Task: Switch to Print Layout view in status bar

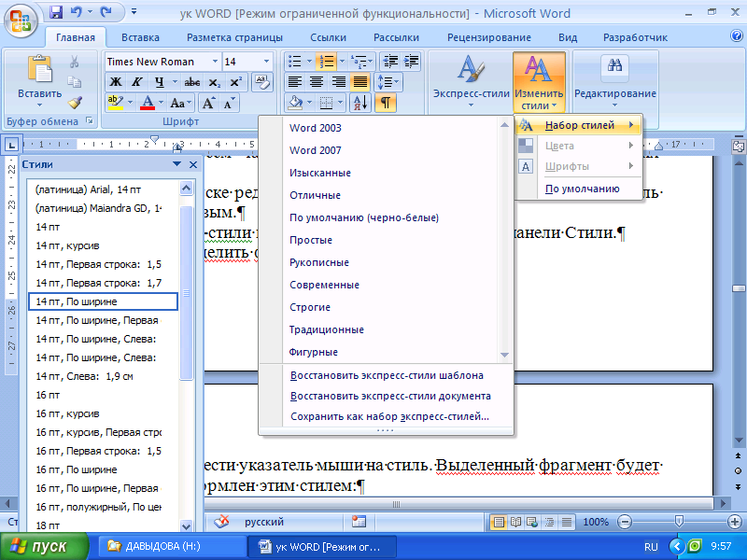Action: click(x=499, y=522)
